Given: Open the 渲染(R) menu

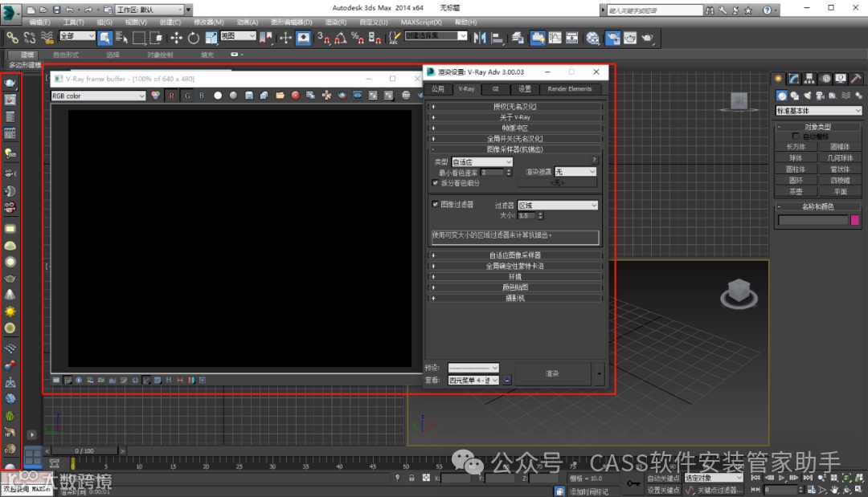Looking at the screenshot, I should pyautogui.click(x=335, y=22).
